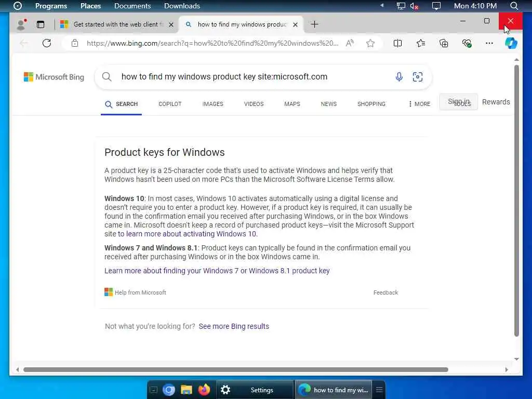This screenshot has width=532, height=399.
Task: Click the vertical scrollbar thumb
Action: point(516,201)
